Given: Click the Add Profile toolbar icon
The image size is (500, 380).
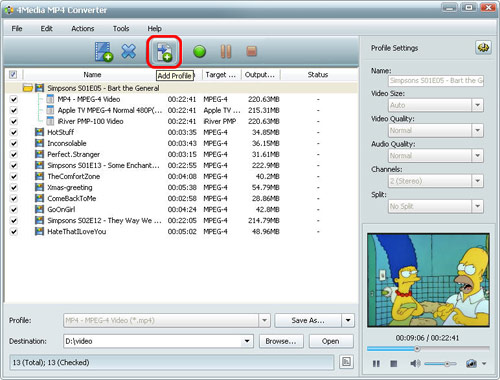Looking at the screenshot, I should pyautogui.click(x=164, y=52).
